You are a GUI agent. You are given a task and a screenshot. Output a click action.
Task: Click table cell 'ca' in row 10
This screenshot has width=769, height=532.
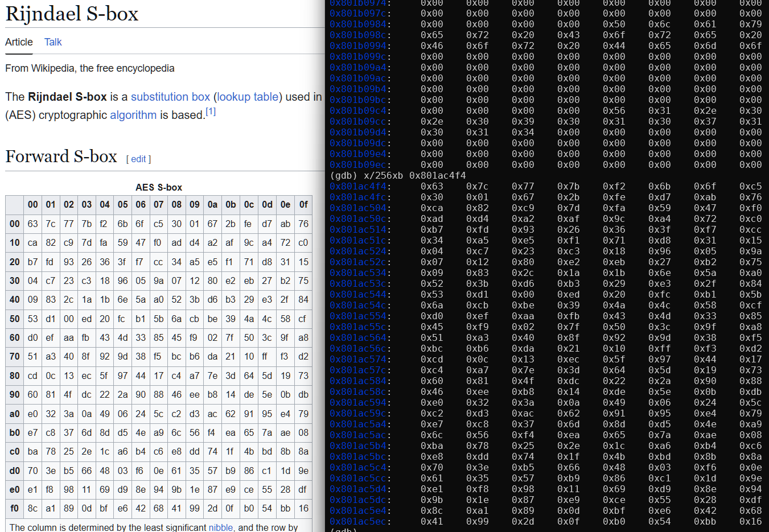click(x=33, y=242)
